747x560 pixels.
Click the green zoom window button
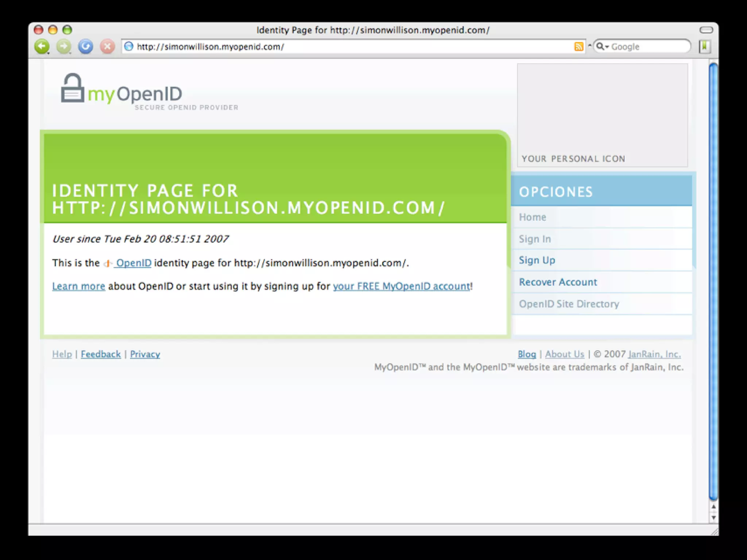coord(67,30)
